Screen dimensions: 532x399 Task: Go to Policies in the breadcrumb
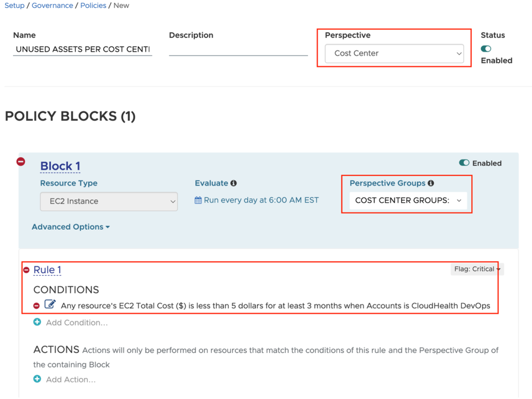click(94, 6)
